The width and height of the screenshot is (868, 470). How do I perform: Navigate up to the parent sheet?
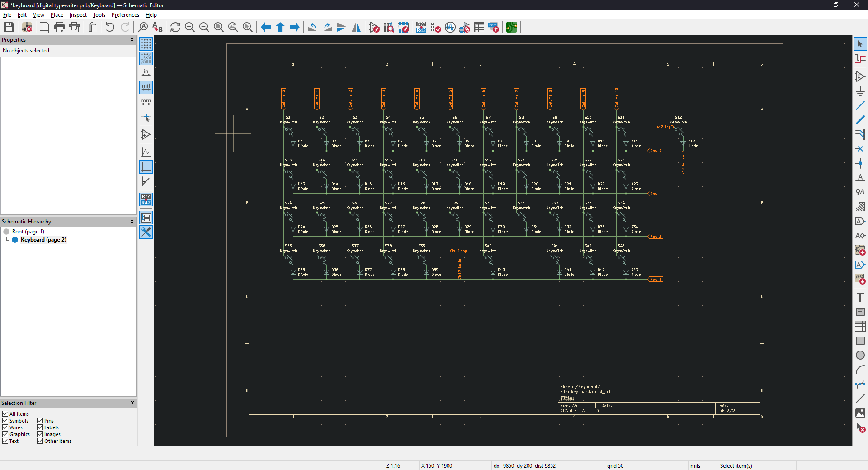280,27
